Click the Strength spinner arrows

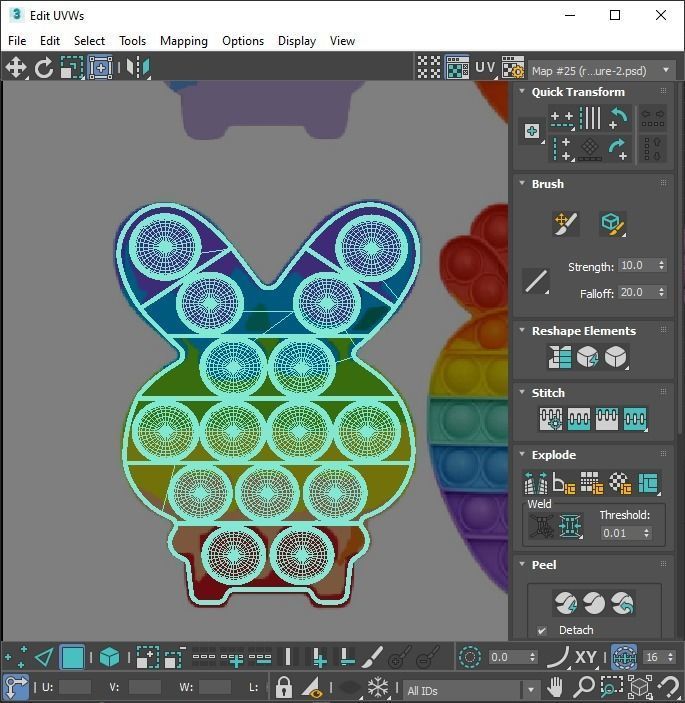(662, 265)
